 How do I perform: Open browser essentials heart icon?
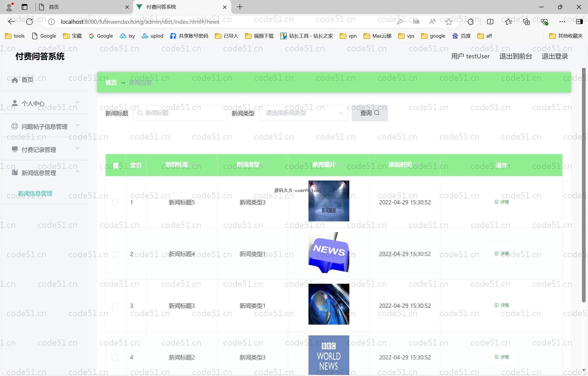click(545, 22)
